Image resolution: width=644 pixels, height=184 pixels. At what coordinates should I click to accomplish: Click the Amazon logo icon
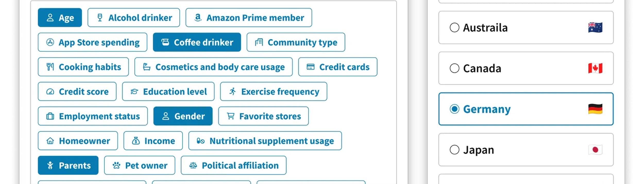[198, 18]
